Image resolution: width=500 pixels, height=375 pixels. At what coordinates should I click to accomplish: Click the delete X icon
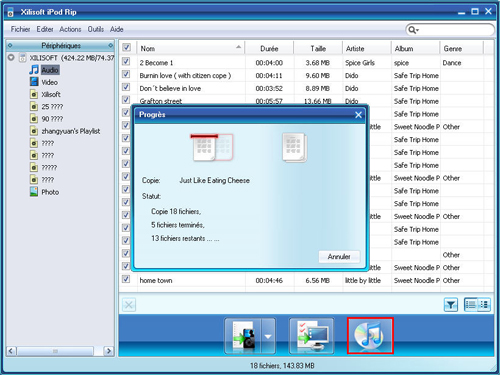(x=129, y=305)
